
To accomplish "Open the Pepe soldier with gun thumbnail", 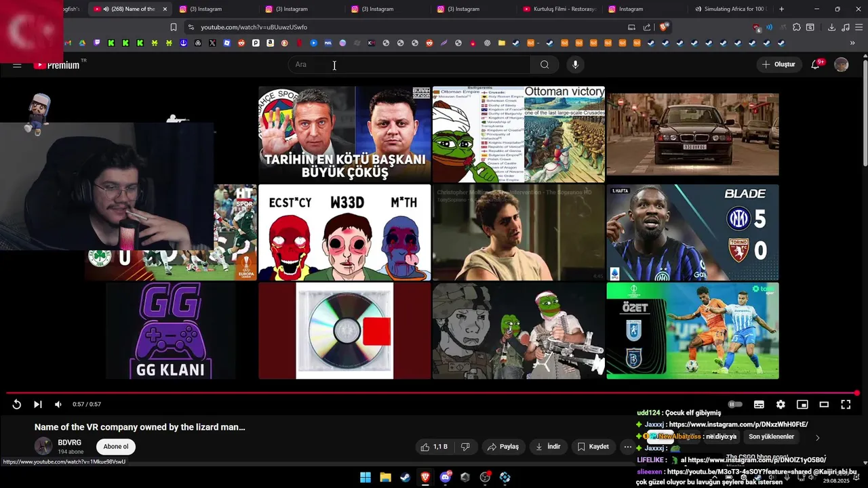I will coord(519,331).
